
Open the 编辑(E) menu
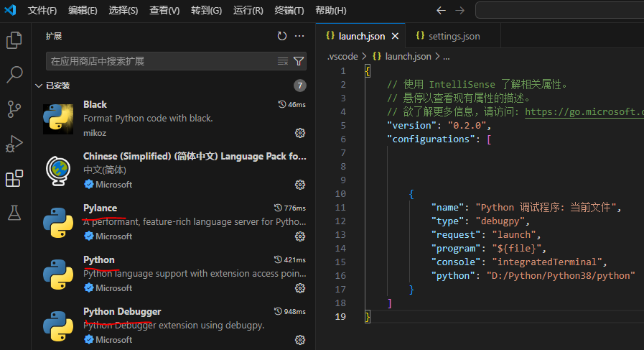click(x=83, y=10)
